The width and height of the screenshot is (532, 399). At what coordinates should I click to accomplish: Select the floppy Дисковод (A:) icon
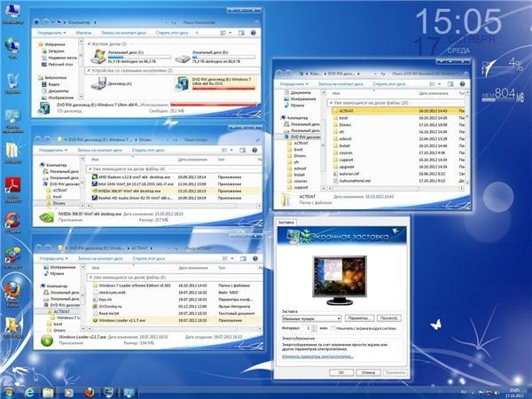(x=98, y=83)
